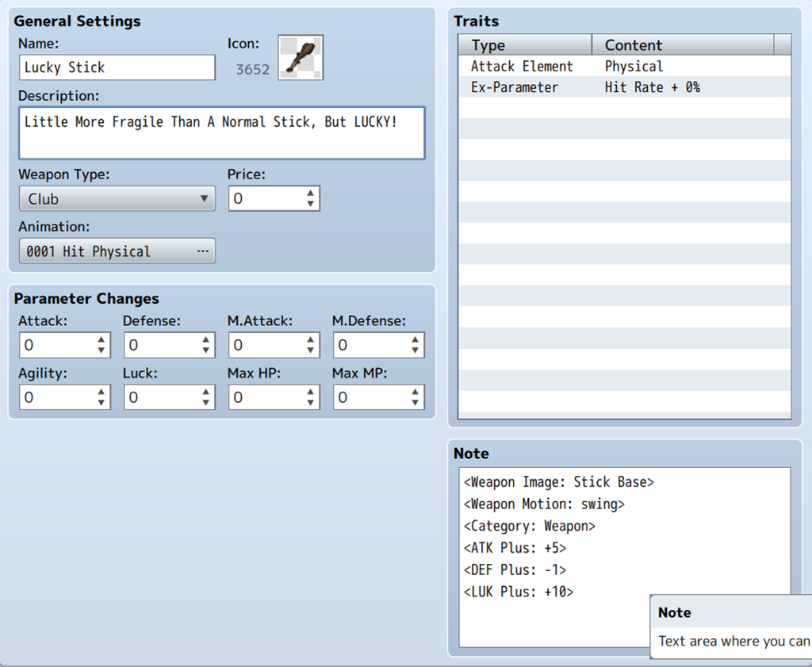The width and height of the screenshot is (812, 667).
Task: Decrease Max HP with the down arrow
Action: (310, 403)
